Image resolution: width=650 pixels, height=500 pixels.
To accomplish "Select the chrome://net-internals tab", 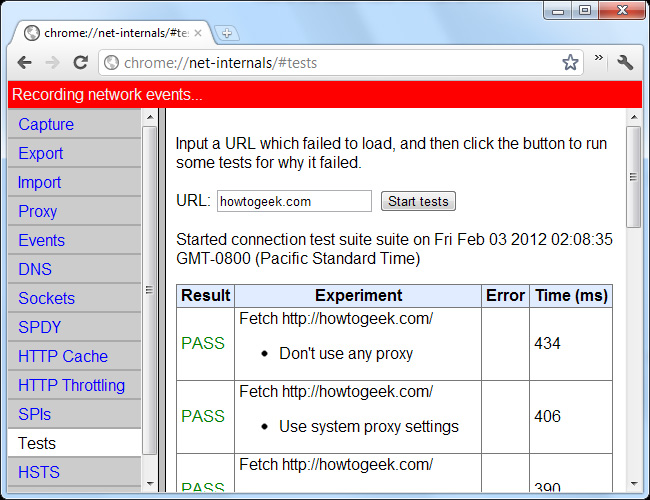I will click(112, 33).
